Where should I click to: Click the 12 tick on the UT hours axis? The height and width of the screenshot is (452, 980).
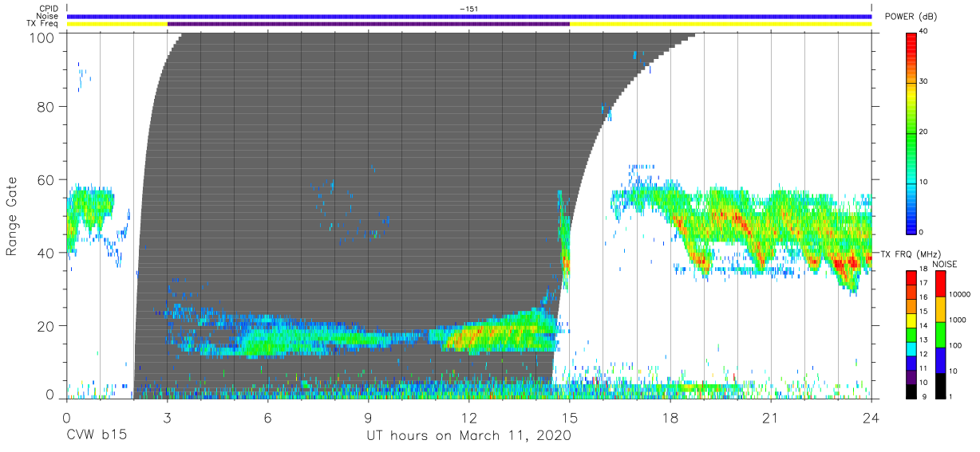point(468,418)
